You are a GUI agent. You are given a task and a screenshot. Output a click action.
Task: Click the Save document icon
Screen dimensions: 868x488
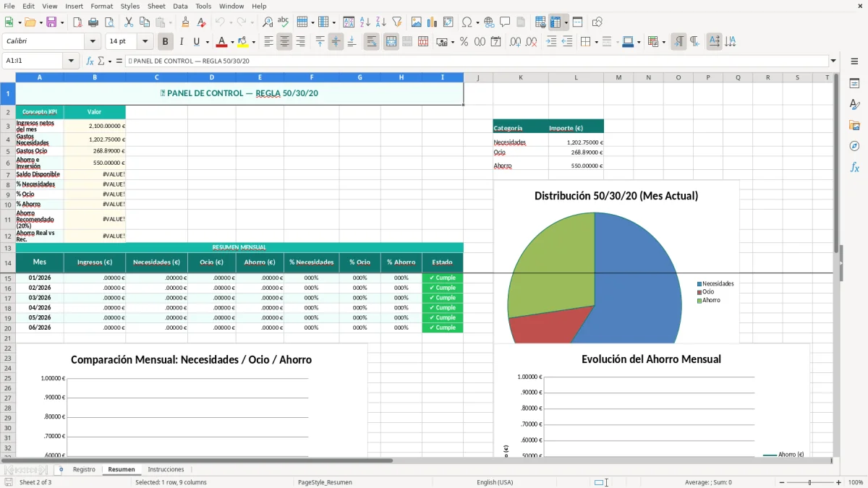[51, 22]
